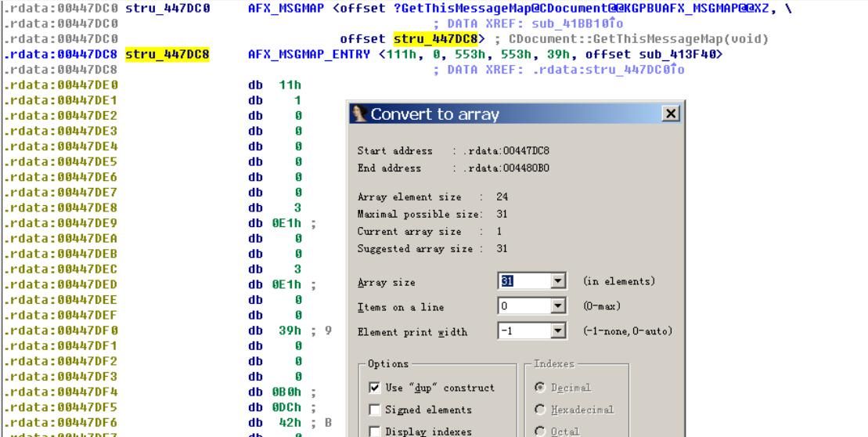Click the IDA icon in dialog title bar
The image size is (868, 437).
[360, 114]
